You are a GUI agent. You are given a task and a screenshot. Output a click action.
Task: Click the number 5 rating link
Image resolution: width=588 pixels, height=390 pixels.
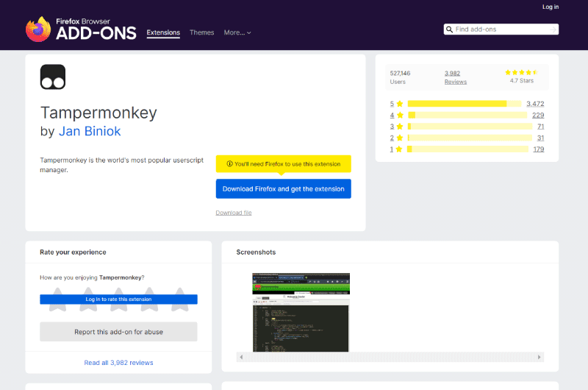point(392,104)
